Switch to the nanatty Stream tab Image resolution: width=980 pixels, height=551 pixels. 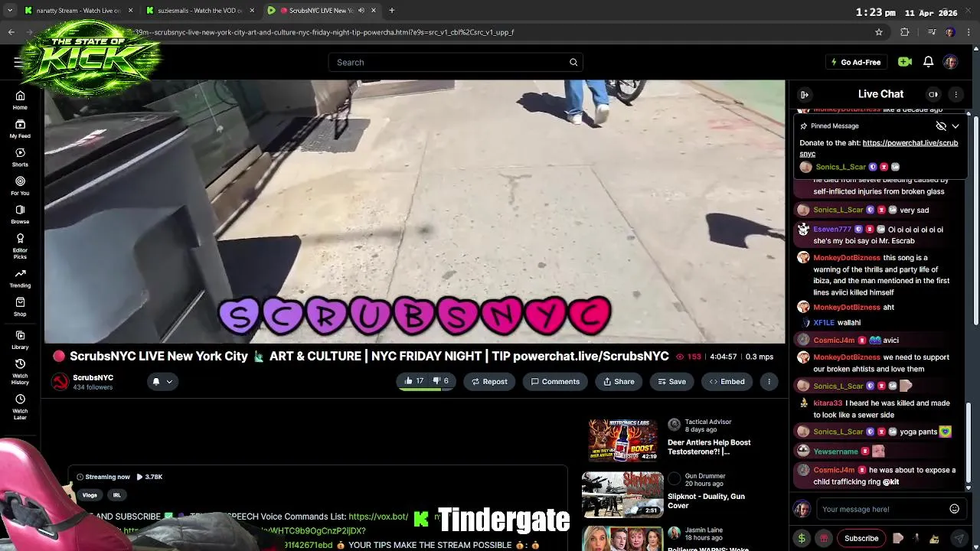coord(78,11)
